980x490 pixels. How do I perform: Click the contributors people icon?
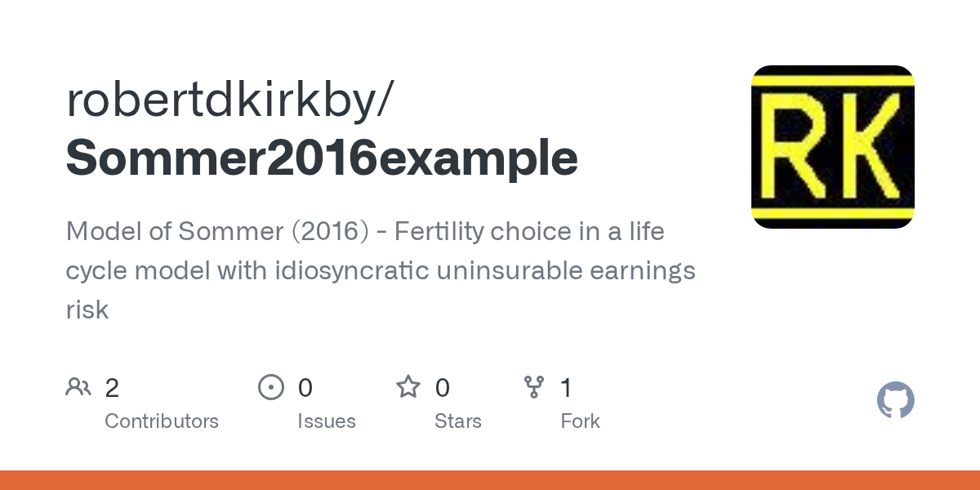click(78, 387)
